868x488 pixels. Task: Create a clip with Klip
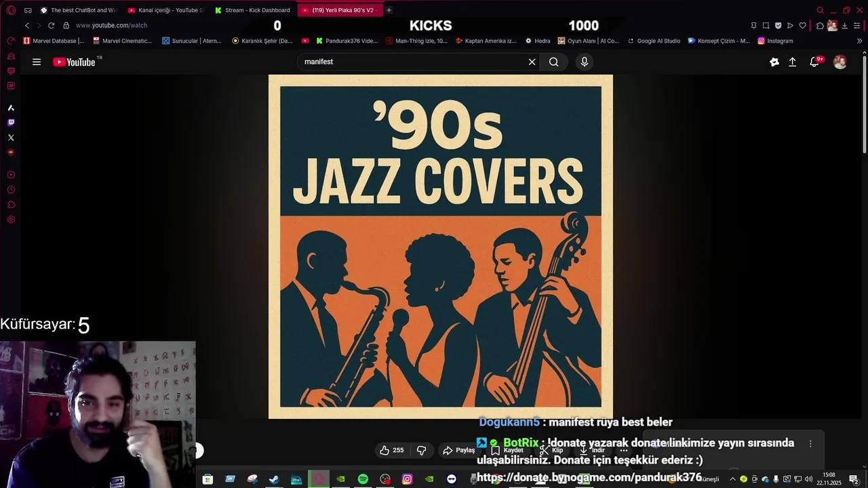[551, 450]
